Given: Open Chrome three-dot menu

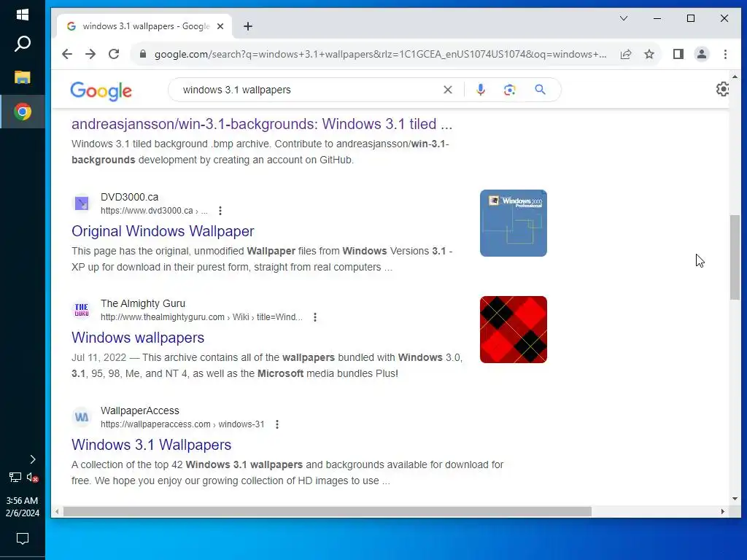Looking at the screenshot, I should point(725,54).
